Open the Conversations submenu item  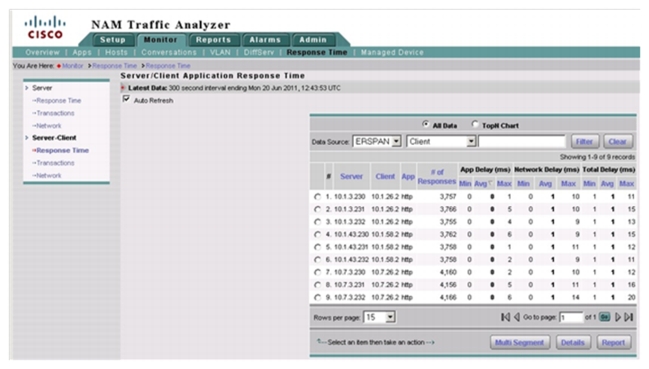169,53
